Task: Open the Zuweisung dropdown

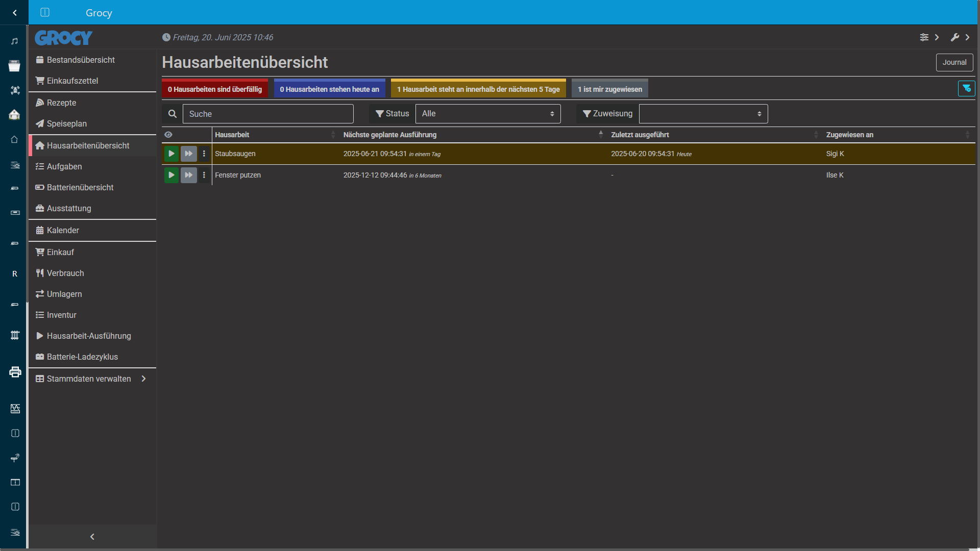Action: click(703, 114)
